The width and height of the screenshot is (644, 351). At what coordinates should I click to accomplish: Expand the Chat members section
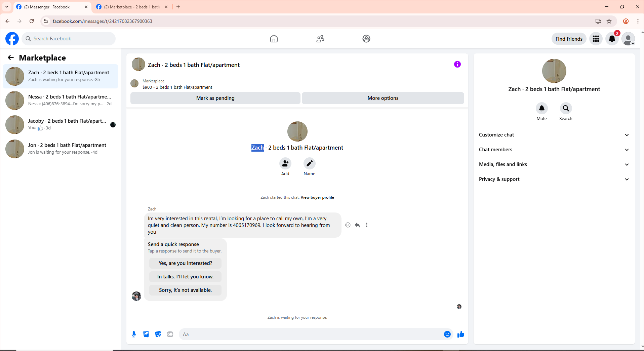tap(554, 150)
